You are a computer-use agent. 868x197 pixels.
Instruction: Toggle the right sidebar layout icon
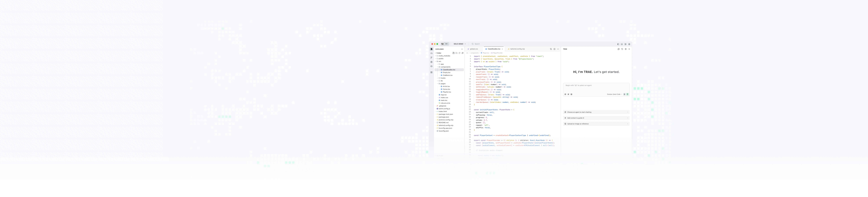click(x=625, y=44)
